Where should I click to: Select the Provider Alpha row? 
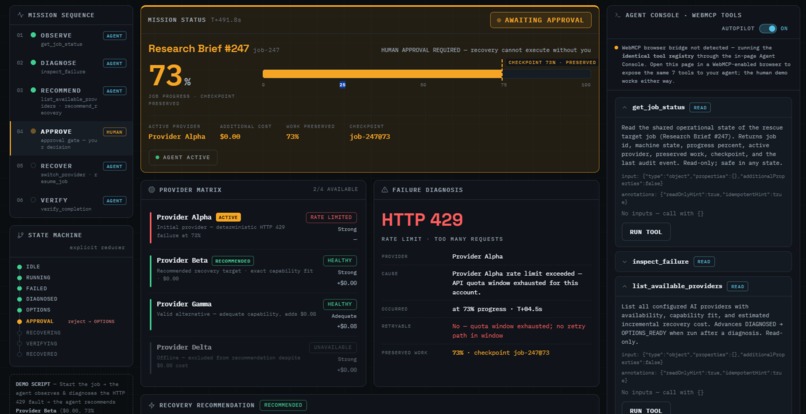pyautogui.click(x=253, y=226)
